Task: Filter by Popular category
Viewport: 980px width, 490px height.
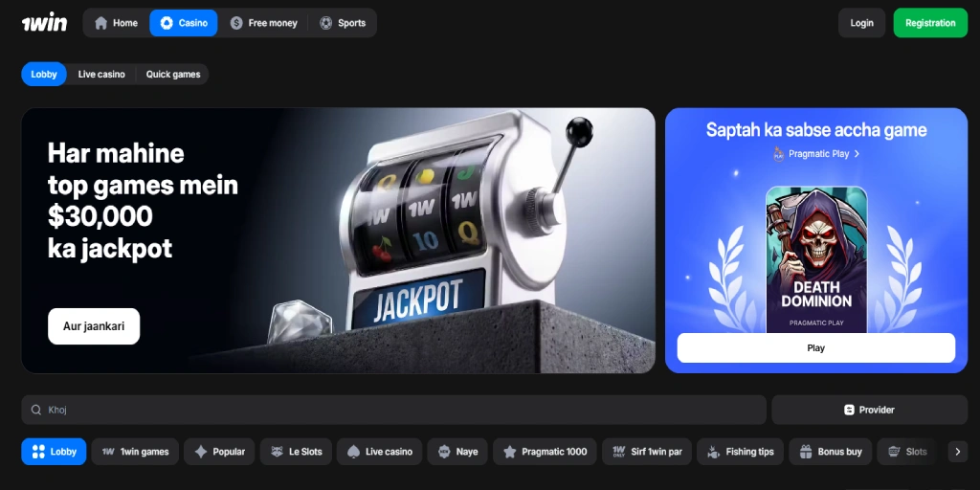Action: [219, 452]
